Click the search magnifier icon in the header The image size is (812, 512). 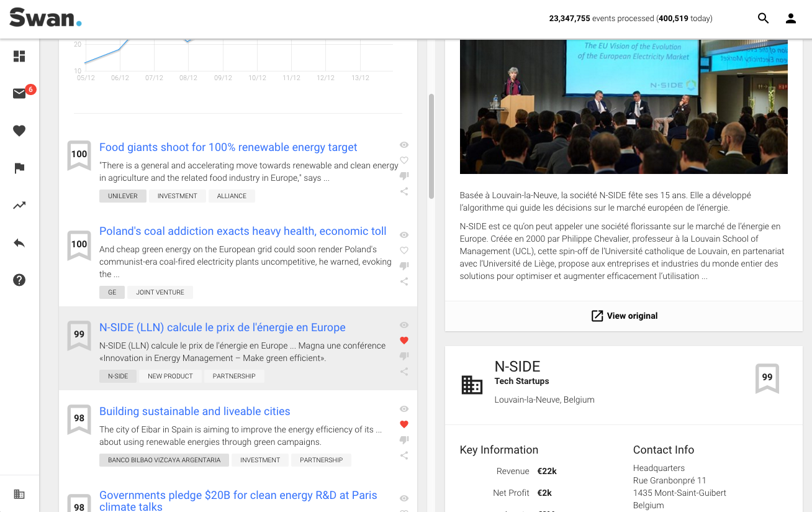click(764, 19)
